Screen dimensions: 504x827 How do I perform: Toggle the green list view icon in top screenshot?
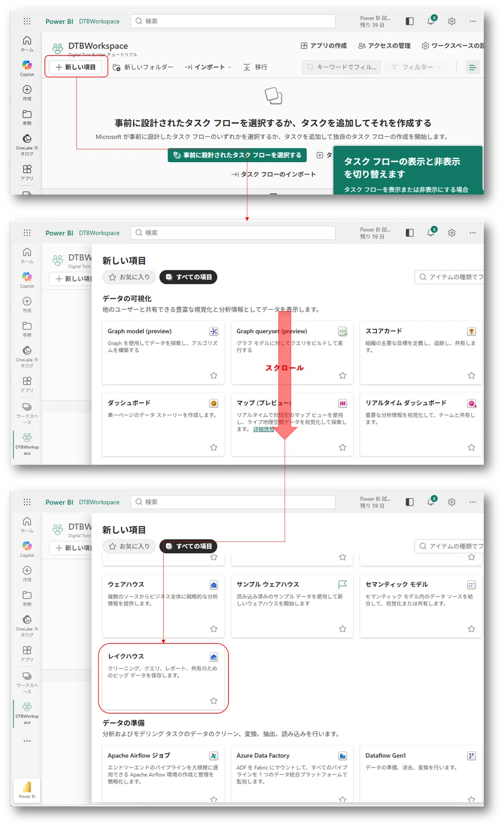pos(472,67)
